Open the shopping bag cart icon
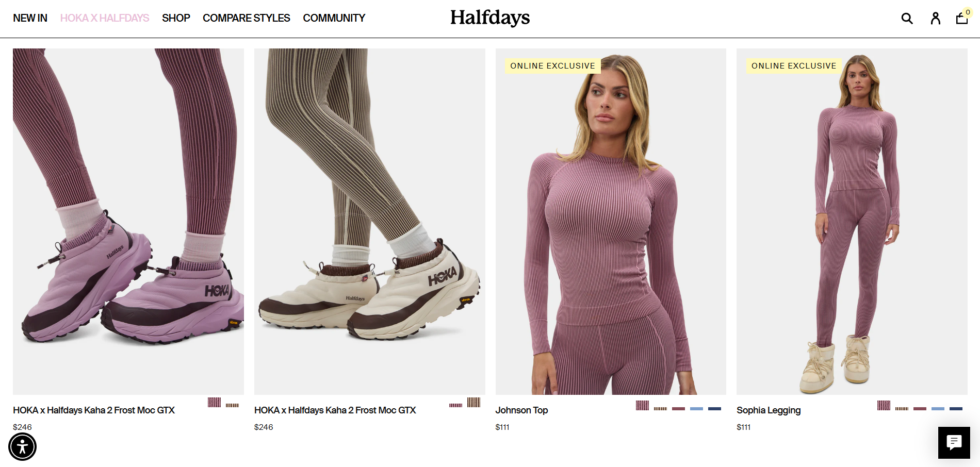This screenshot has height=467, width=980. [x=962, y=18]
